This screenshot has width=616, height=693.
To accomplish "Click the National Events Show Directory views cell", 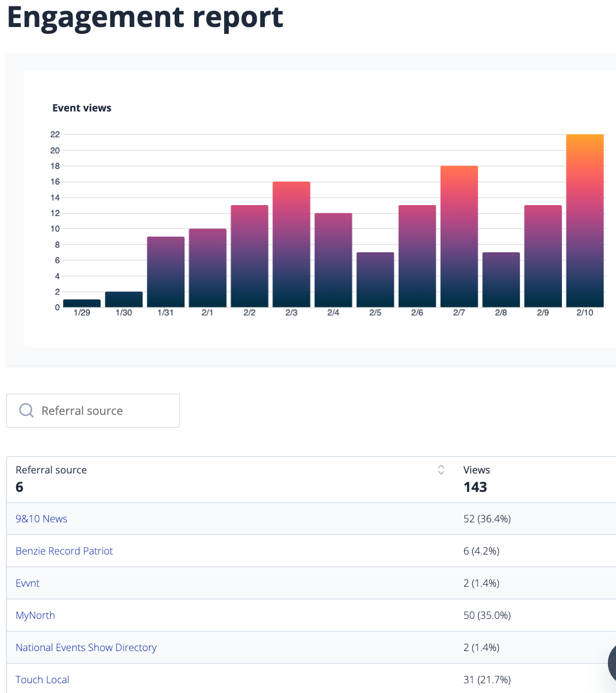I will pyautogui.click(x=481, y=648).
